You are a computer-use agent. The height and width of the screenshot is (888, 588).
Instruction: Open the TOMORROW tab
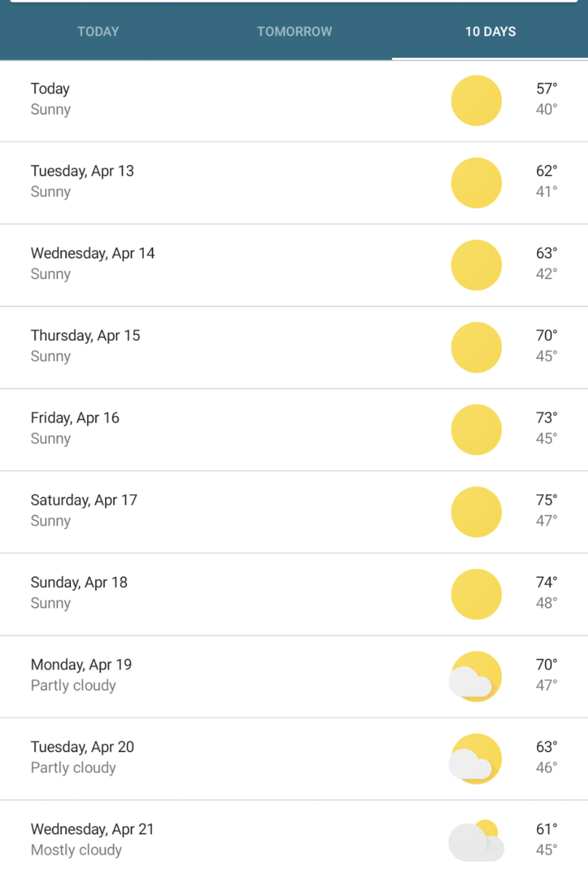(x=294, y=32)
